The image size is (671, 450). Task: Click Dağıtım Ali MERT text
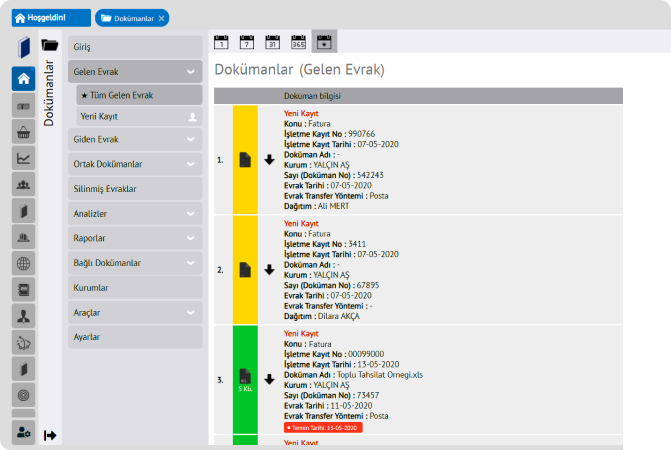(x=317, y=206)
